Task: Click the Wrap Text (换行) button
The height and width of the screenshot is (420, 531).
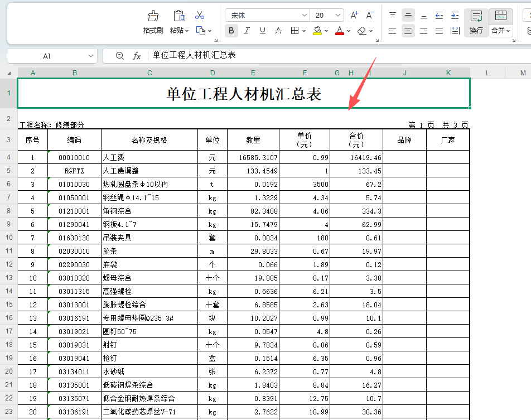Action: coord(476,23)
